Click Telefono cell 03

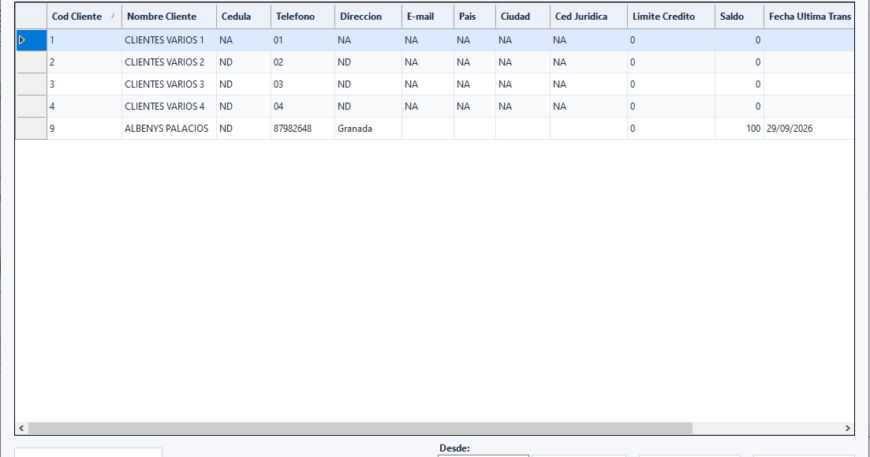point(303,84)
